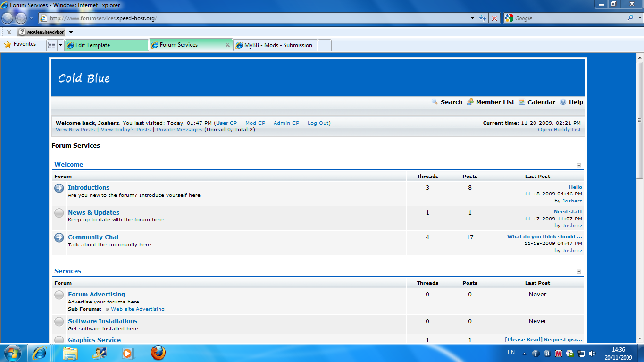The image size is (644, 362).
Task: Switch to MyBB - Mods - Submission tab
Action: [x=277, y=45]
